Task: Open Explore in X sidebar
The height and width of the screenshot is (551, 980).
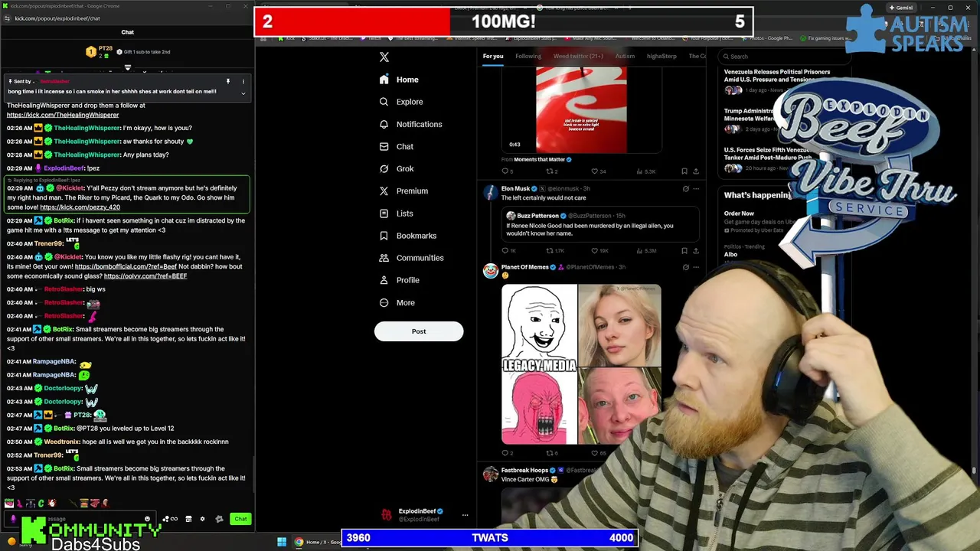Action: coord(401,102)
